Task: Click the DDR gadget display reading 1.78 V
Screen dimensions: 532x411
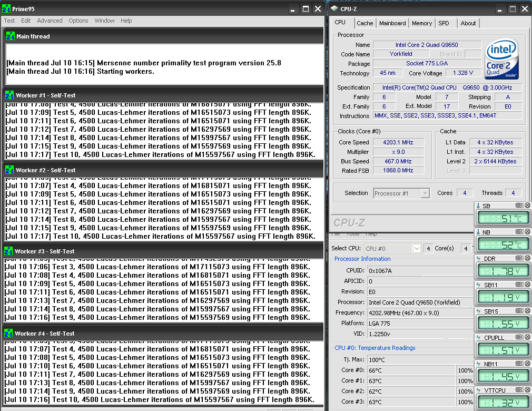Action: [503, 271]
